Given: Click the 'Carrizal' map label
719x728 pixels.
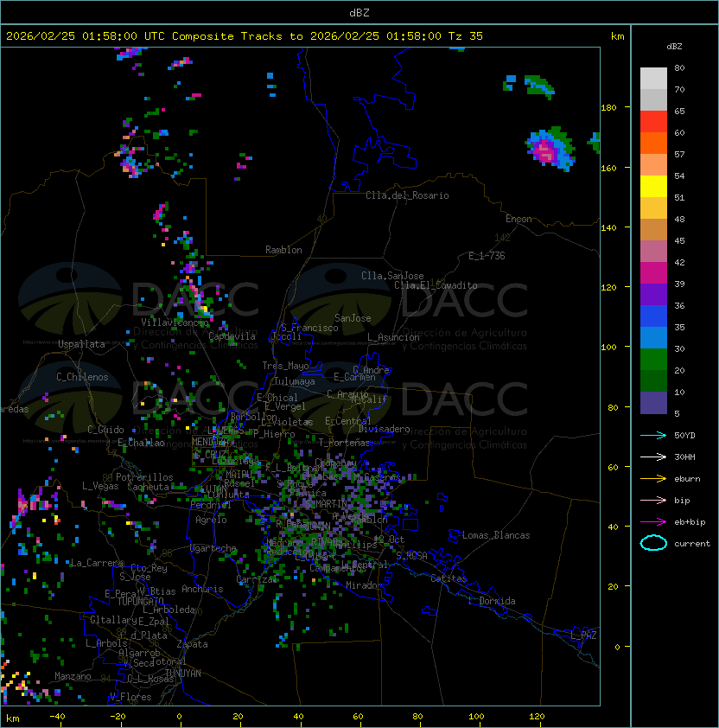Looking at the screenshot, I should click(256, 579).
